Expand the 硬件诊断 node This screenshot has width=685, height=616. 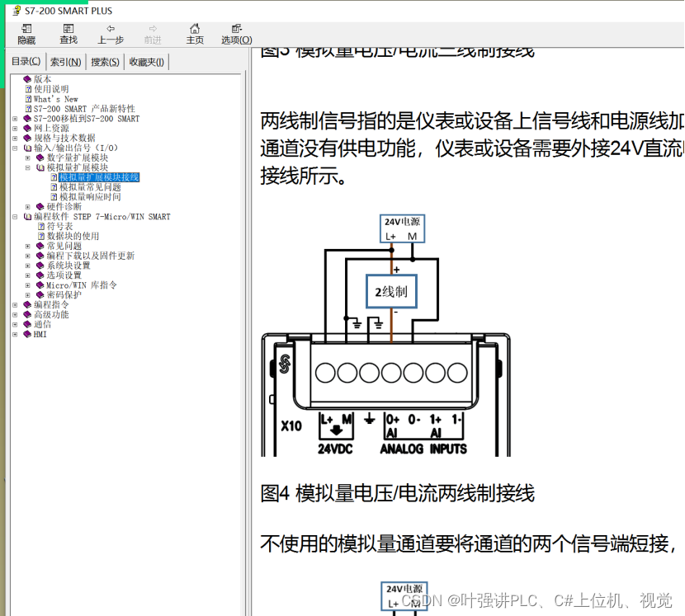coord(27,207)
